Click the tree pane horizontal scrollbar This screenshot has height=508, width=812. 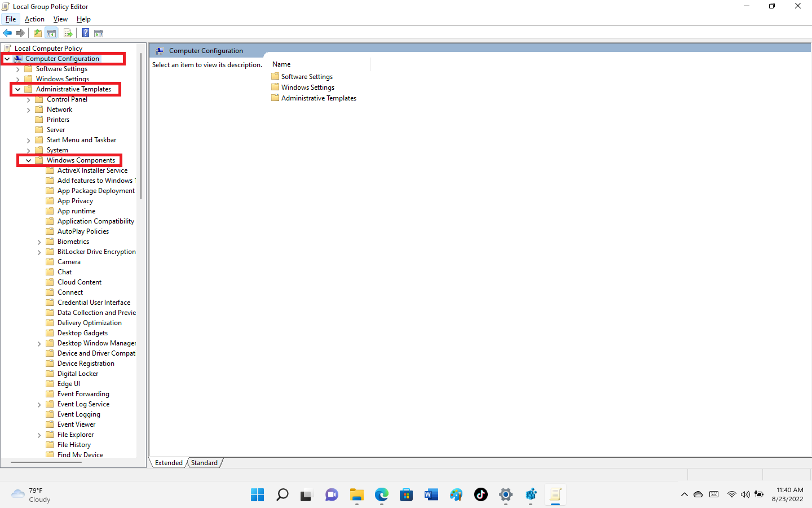pos(46,462)
